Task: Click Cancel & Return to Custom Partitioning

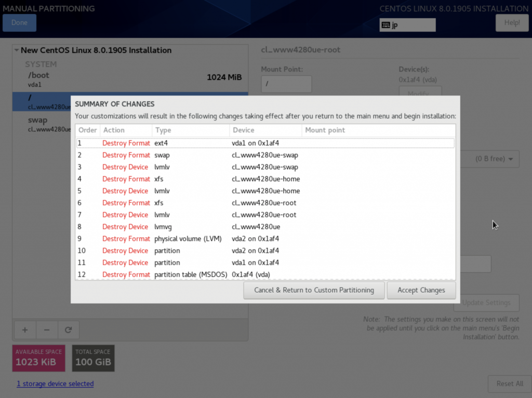Action: point(314,290)
